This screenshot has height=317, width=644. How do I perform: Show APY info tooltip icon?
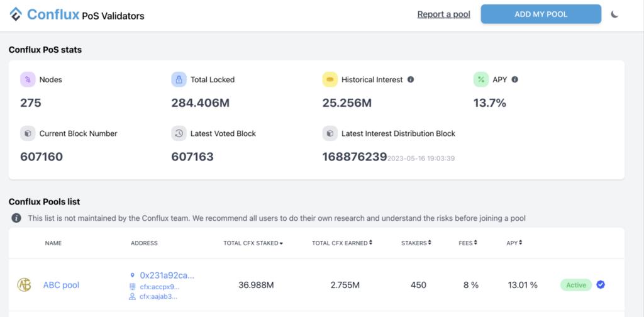[514, 80]
